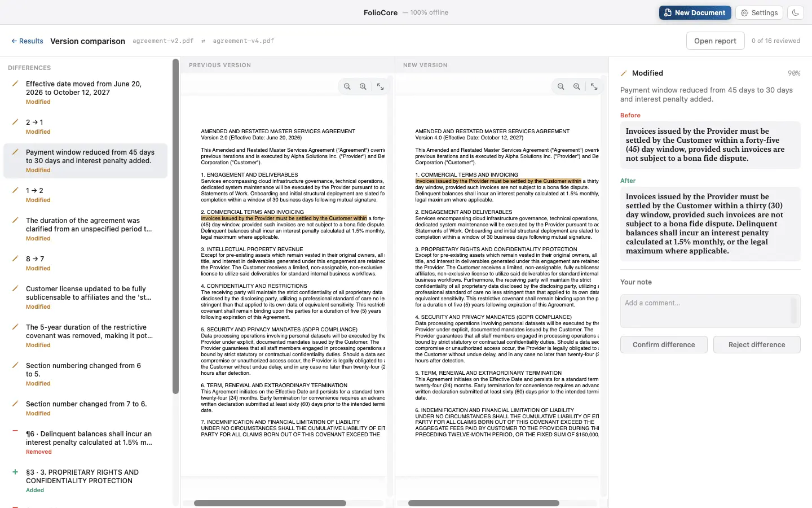812x508 pixels.
Task: Click highlighted invoice text in Previous Version
Action: point(284,218)
